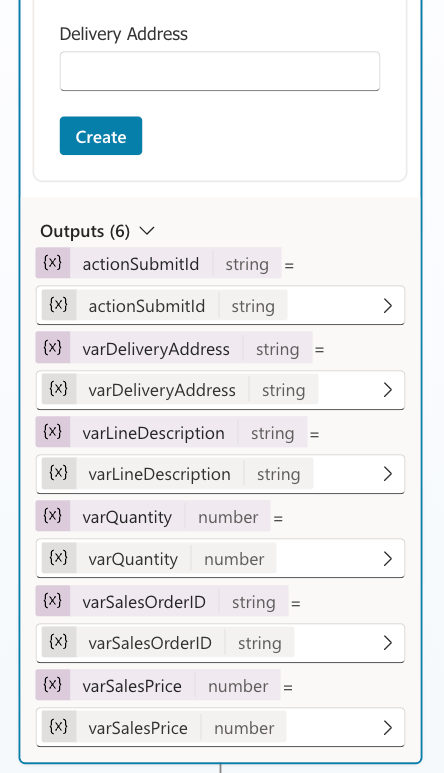Click the Delivery Address text field

tap(220, 71)
